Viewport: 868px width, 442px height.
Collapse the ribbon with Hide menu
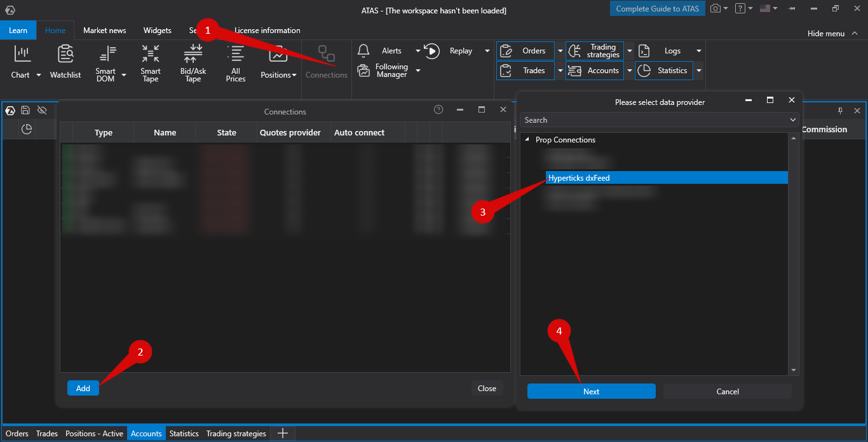[x=832, y=33]
